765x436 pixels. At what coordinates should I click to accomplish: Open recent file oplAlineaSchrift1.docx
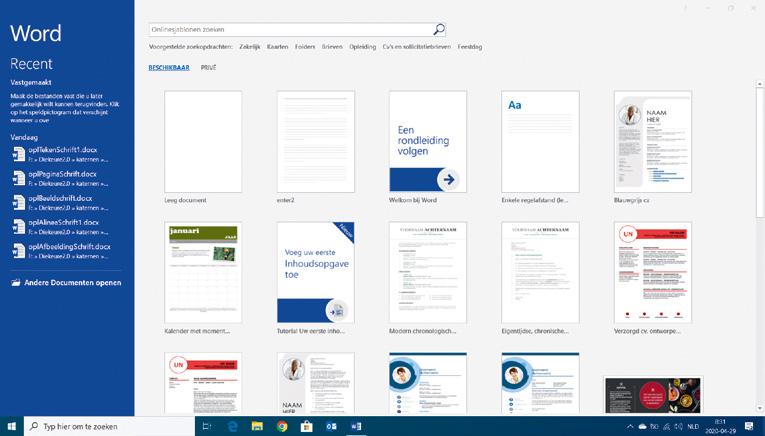(66, 227)
